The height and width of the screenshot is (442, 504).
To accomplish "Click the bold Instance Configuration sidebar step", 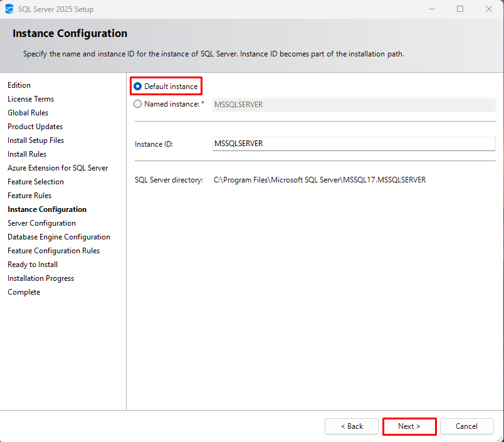I will click(47, 209).
